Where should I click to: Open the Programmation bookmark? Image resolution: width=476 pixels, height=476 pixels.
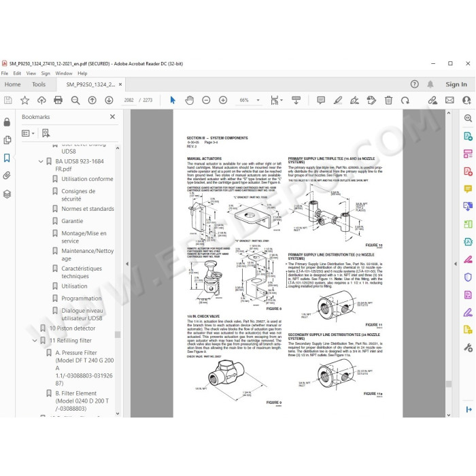(82, 299)
